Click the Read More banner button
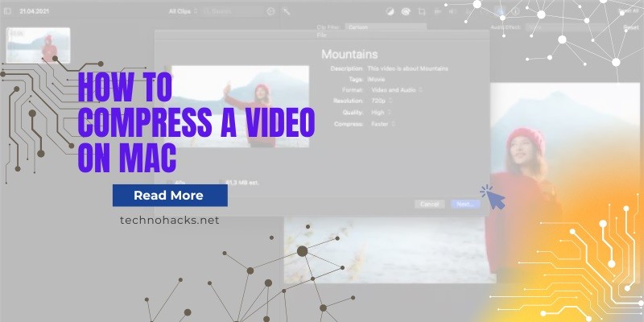 [x=170, y=196]
